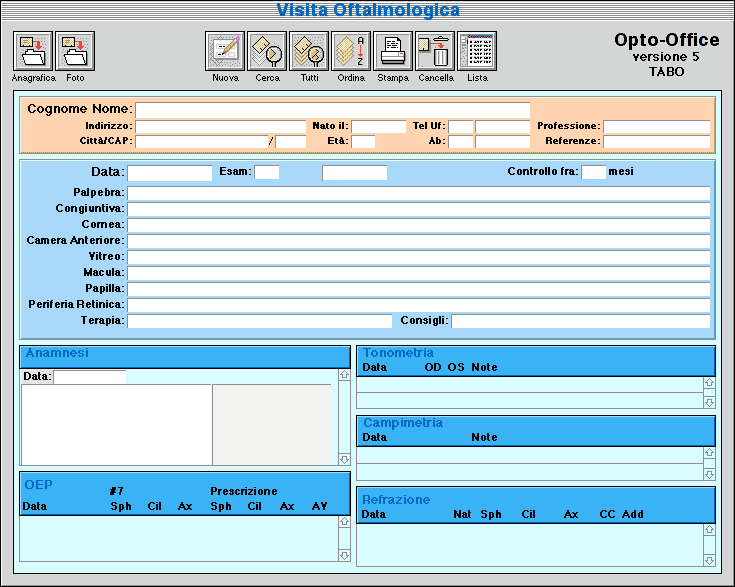Click the Camera Anteriore field
Image resolution: width=735 pixels, height=587 pixels.
click(x=419, y=241)
